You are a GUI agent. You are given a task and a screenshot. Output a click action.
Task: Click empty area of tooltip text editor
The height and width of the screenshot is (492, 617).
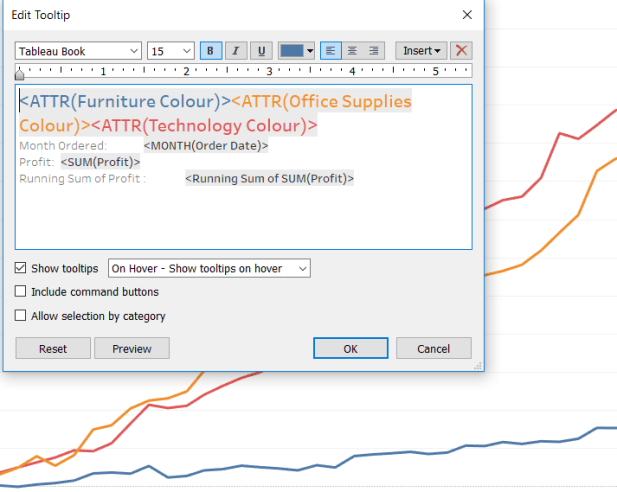click(244, 218)
